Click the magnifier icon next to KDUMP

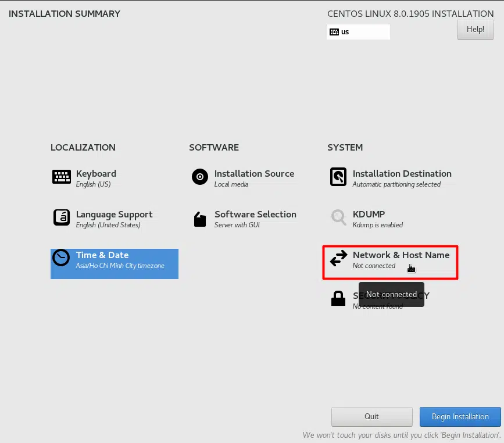(x=338, y=218)
